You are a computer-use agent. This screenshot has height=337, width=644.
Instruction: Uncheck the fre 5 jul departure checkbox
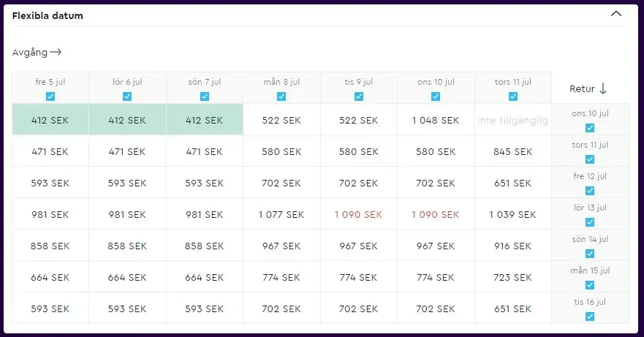50,96
